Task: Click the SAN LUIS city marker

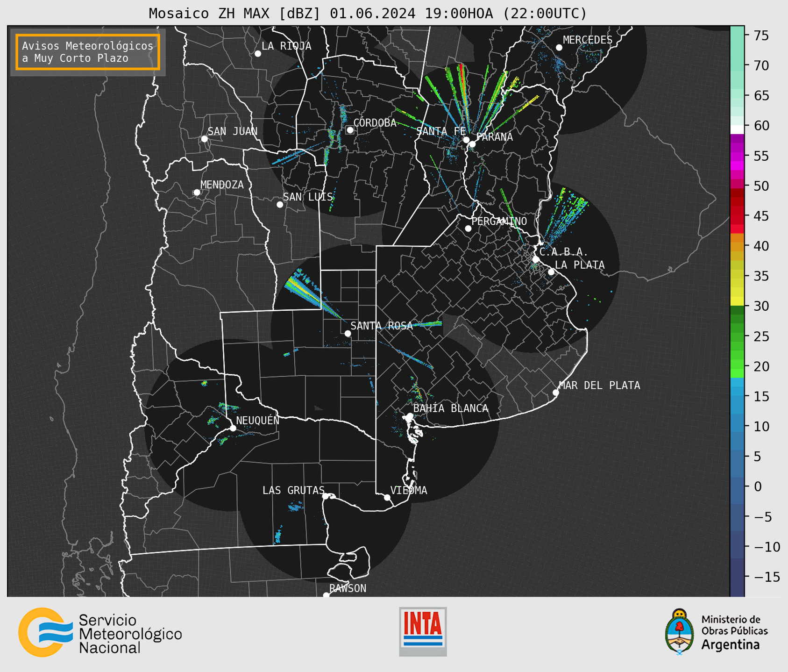Action: (x=280, y=205)
